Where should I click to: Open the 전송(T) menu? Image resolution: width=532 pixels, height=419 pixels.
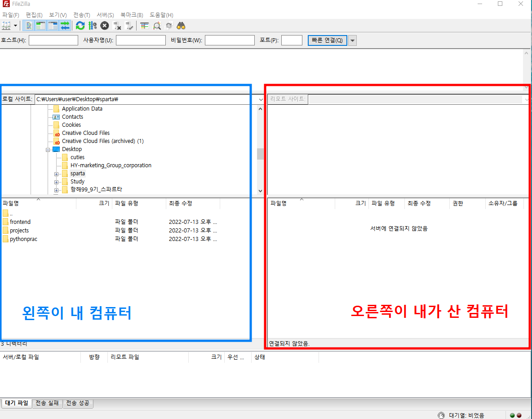(x=81, y=15)
